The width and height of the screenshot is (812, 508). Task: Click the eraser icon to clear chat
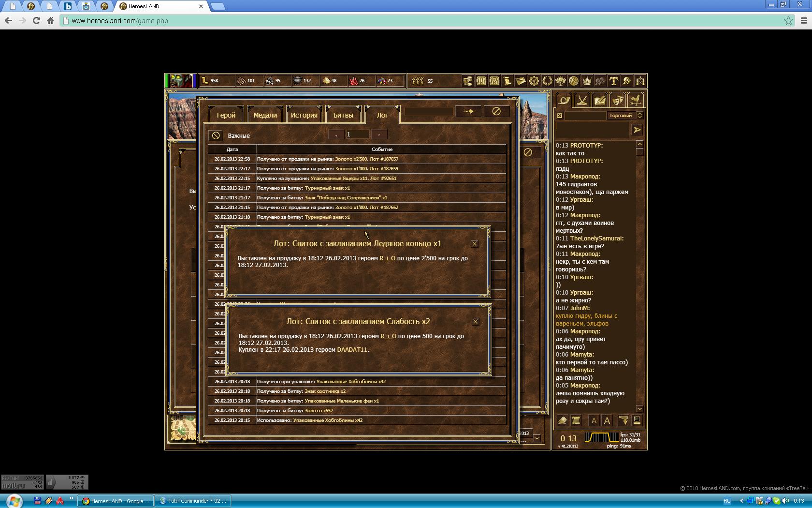[x=562, y=420]
